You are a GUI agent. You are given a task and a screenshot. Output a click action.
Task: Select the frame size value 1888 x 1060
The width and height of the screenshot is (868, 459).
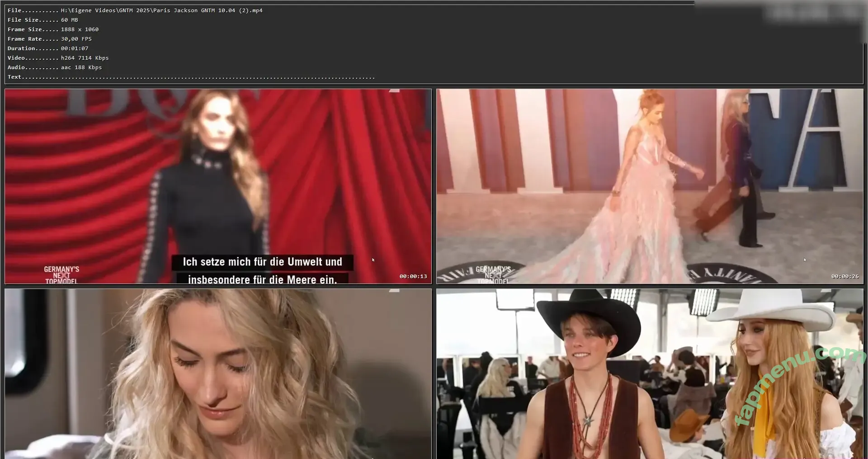pyautogui.click(x=80, y=29)
